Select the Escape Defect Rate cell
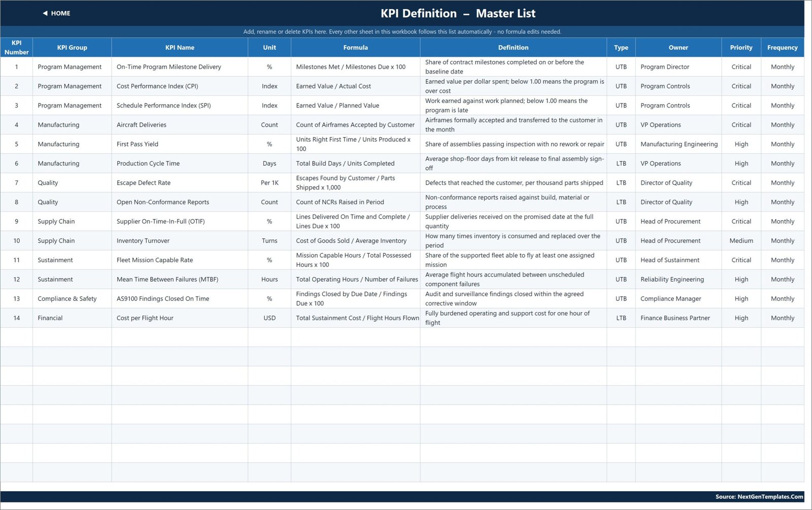 tap(180, 183)
